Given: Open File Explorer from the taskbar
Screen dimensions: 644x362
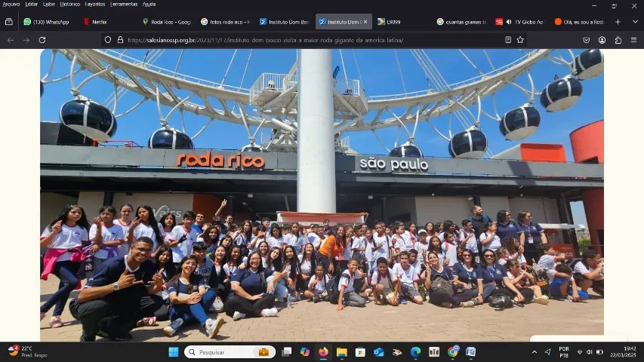Looking at the screenshot, I should (342, 352).
